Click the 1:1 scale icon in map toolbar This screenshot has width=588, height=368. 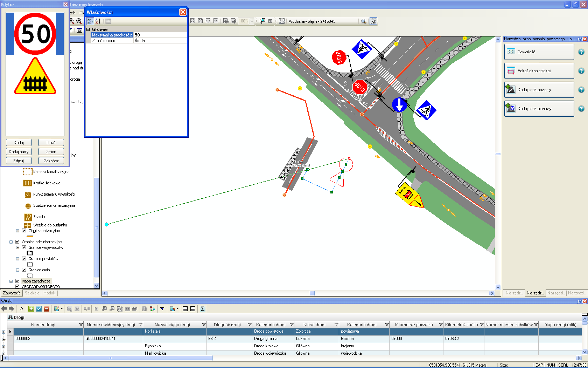click(216, 21)
